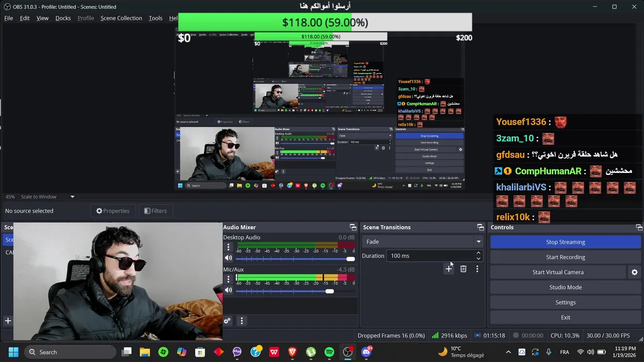Open uTorrent from taskbar
This screenshot has height=362, width=644.
[x=311, y=352]
